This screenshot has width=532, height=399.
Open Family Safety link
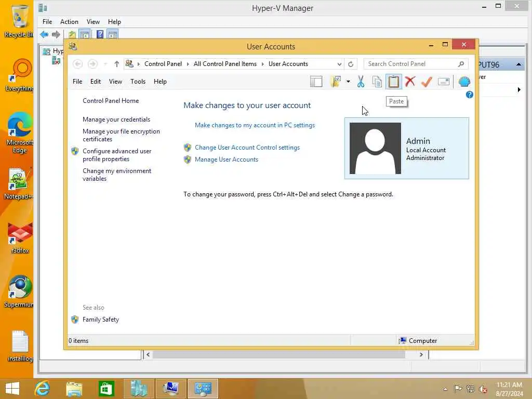[101, 320]
